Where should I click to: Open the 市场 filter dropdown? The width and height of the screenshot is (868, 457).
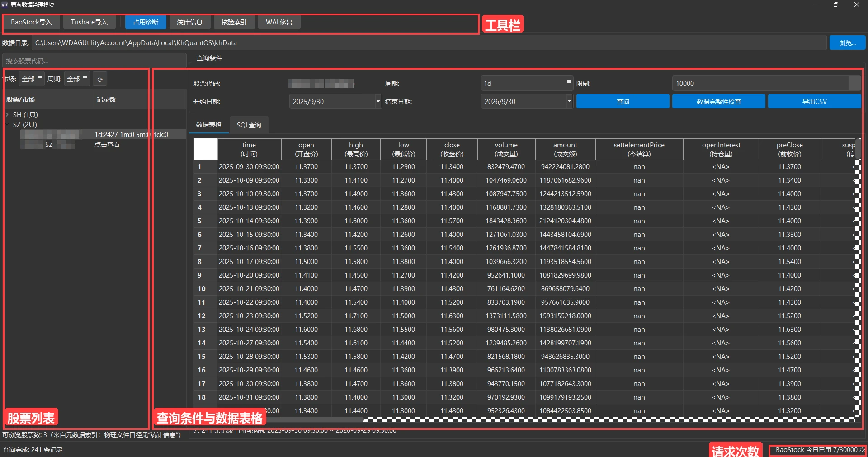32,79
